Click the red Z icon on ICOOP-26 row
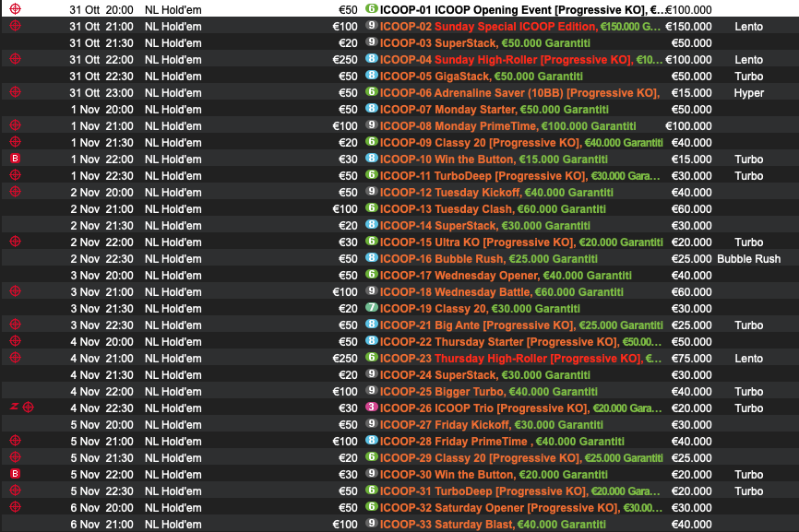Image resolution: width=799 pixels, height=532 pixels. [14, 407]
